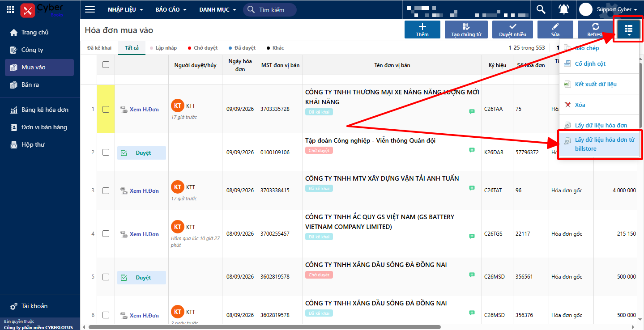Click Duyệt for Viễn thông Quân đội invoice

[141, 152]
